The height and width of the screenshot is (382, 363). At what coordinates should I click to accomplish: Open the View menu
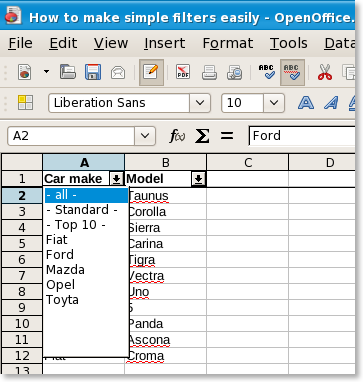pyautogui.click(x=111, y=43)
